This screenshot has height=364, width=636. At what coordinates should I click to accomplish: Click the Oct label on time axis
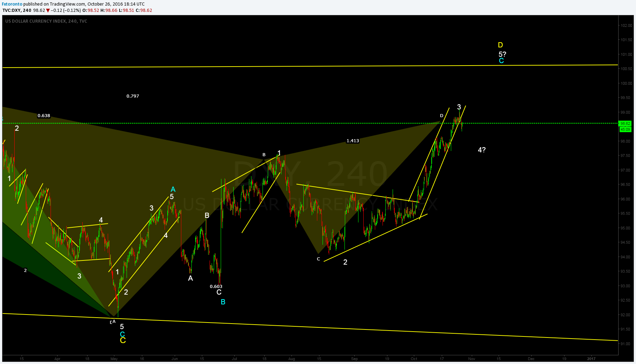point(414,359)
